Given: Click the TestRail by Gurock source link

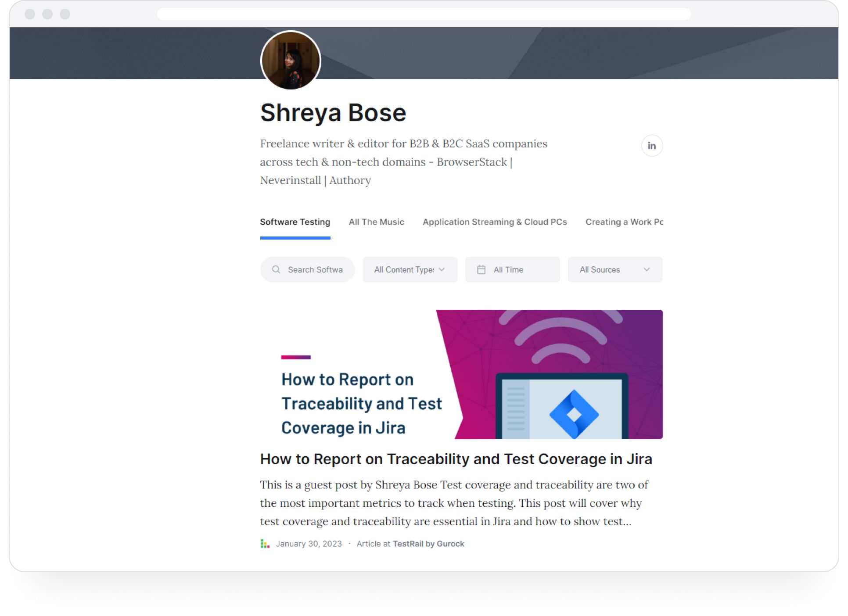Looking at the screenshot, I should coord(428,544).
